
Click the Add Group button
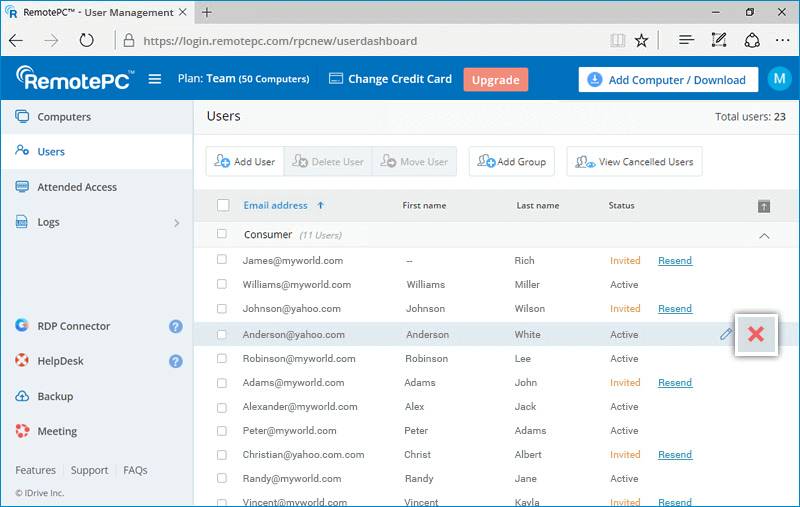point(512,162)
